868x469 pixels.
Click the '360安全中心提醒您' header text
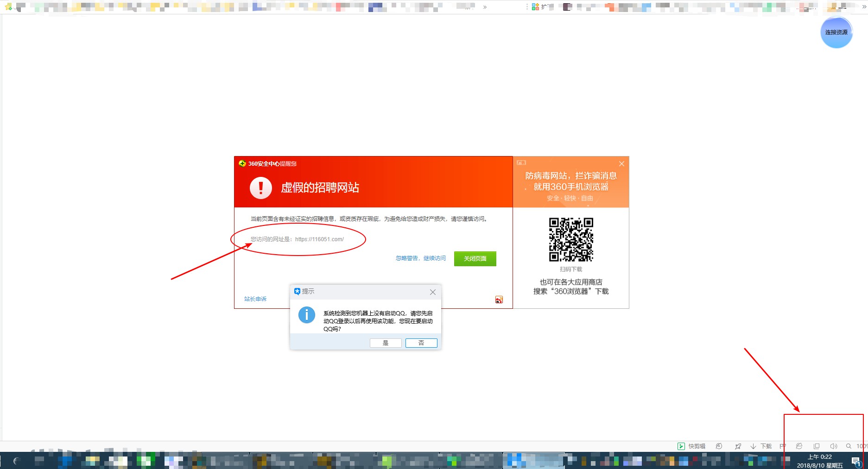(272, 164)
